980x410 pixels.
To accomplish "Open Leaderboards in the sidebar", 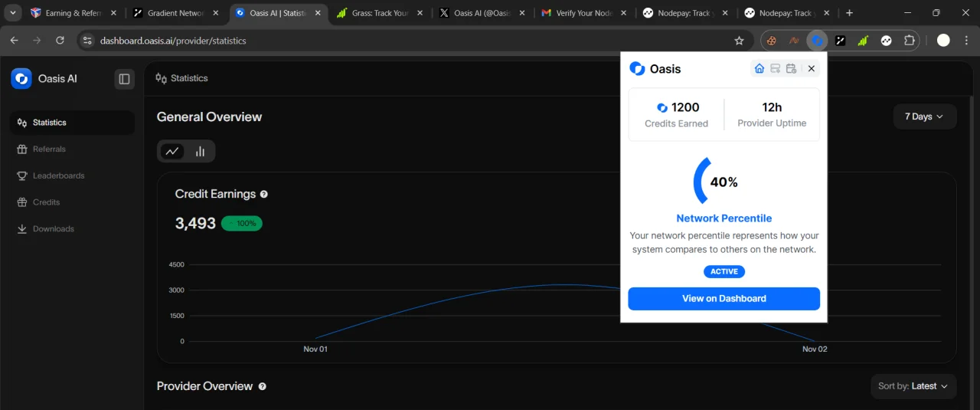I will [x=72, y=175].
